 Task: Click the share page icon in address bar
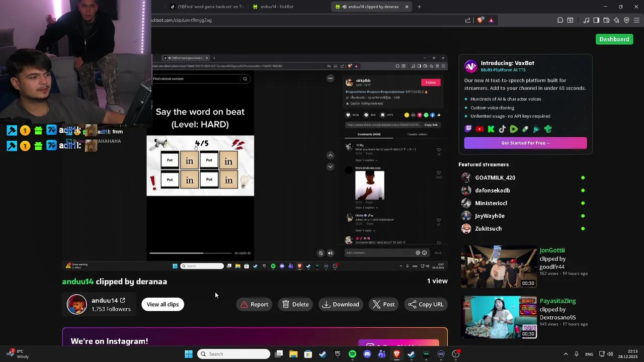pos(468,20)
